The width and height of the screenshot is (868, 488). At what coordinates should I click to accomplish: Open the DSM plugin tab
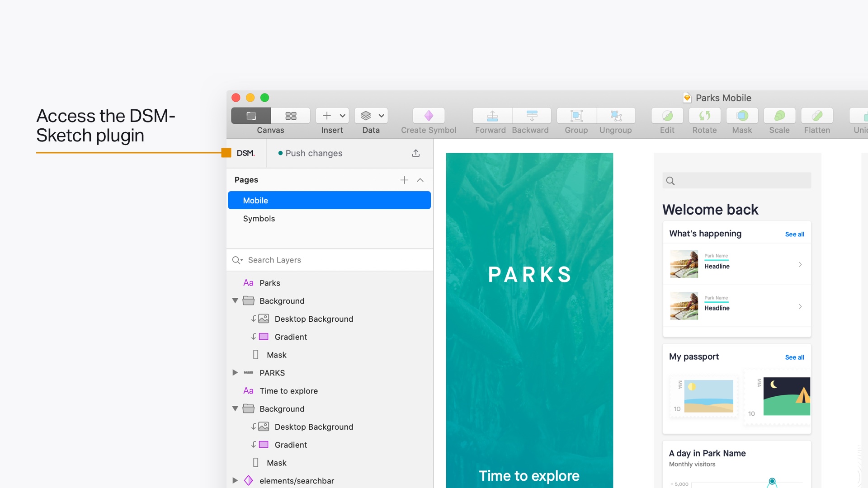click(245, 153)
